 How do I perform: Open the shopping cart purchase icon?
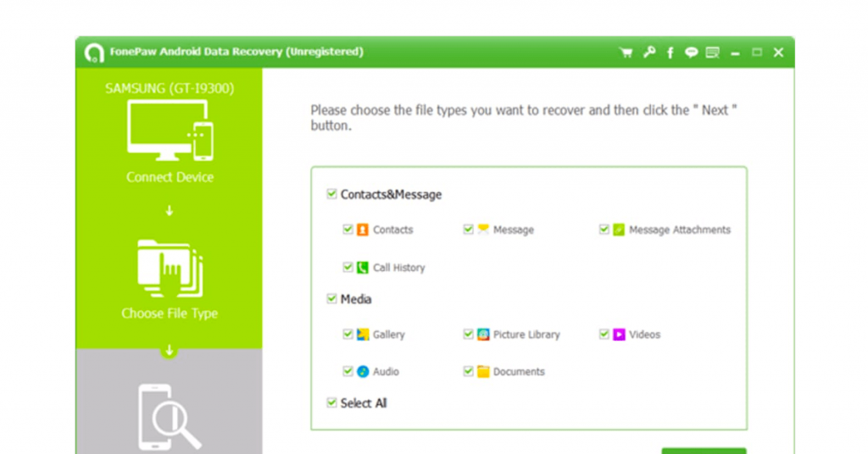point(626,53)
